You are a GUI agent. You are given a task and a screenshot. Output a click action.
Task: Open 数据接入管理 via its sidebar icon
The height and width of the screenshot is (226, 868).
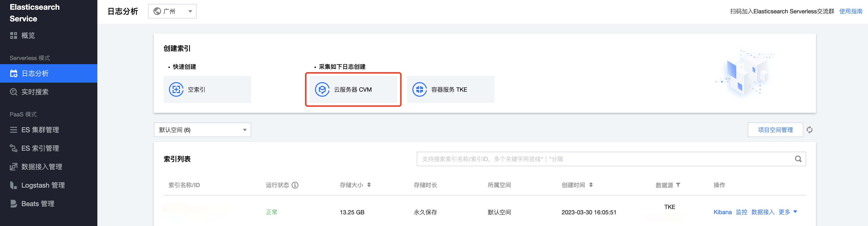[x=13, y=166]
